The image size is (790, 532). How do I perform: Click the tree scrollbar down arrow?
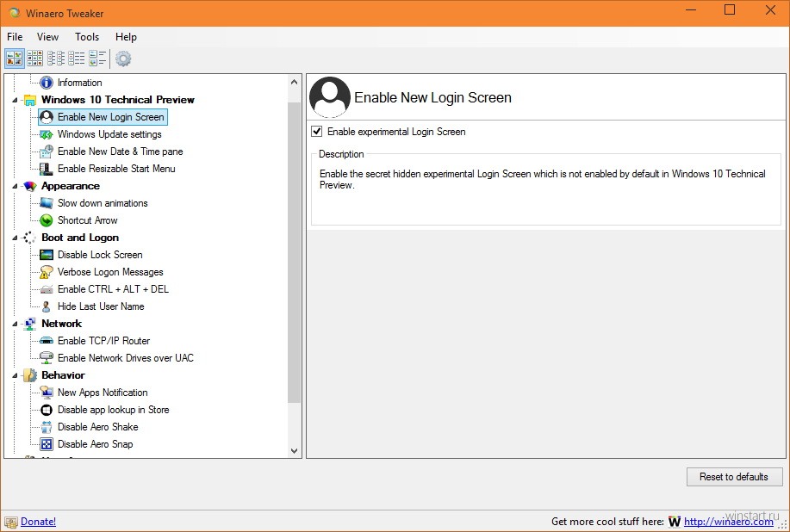295,451
